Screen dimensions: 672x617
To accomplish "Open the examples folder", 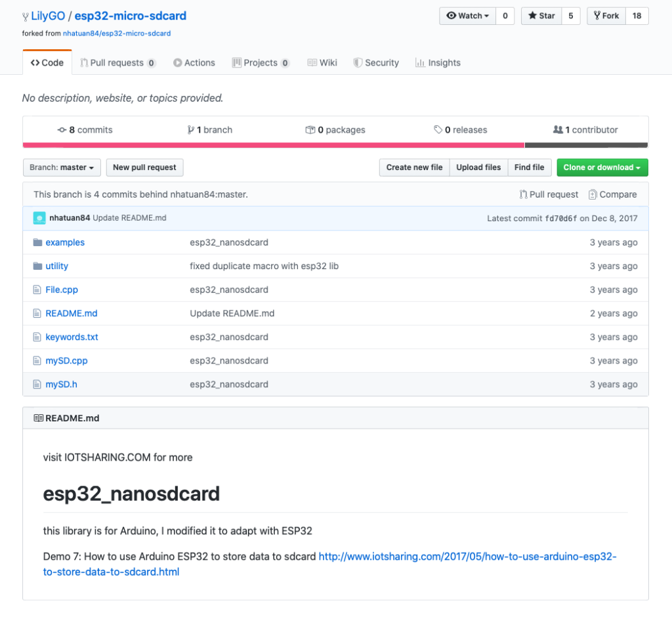I will [65, 242].
